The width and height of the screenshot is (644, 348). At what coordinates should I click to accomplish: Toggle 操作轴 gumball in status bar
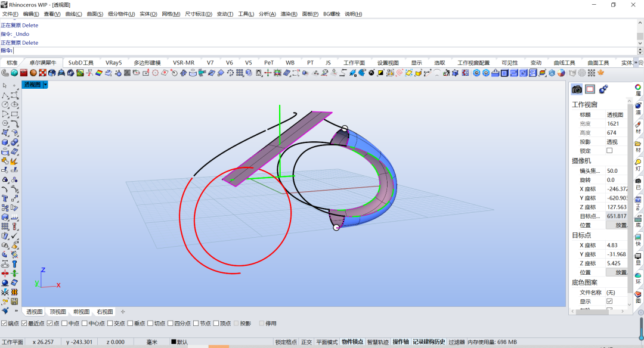click(x=401, y=342)
